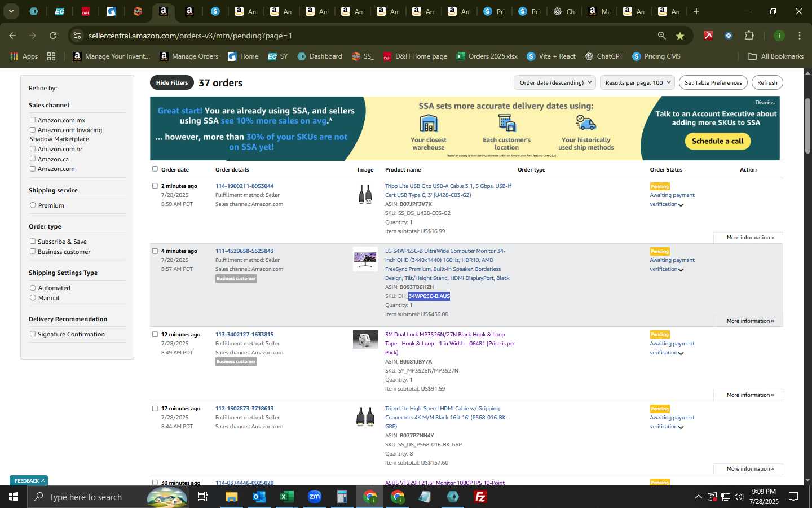Check the Amazon.com.br sales channel filter
812x508 pixels.
(33, 148)
